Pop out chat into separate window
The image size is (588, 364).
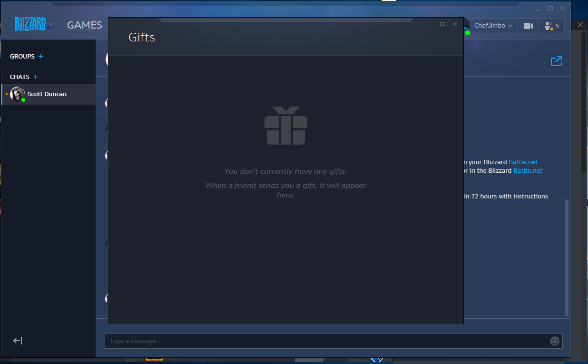[x=556, y=61]
